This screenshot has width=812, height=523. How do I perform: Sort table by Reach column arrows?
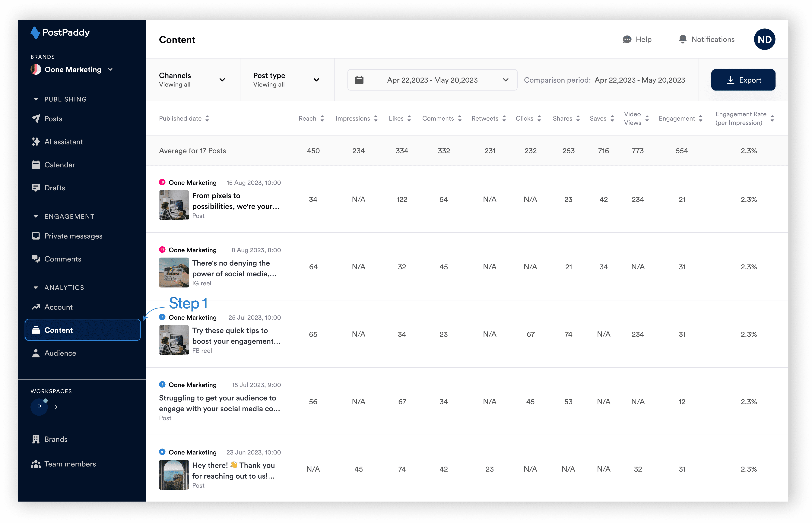pos(322,119)
